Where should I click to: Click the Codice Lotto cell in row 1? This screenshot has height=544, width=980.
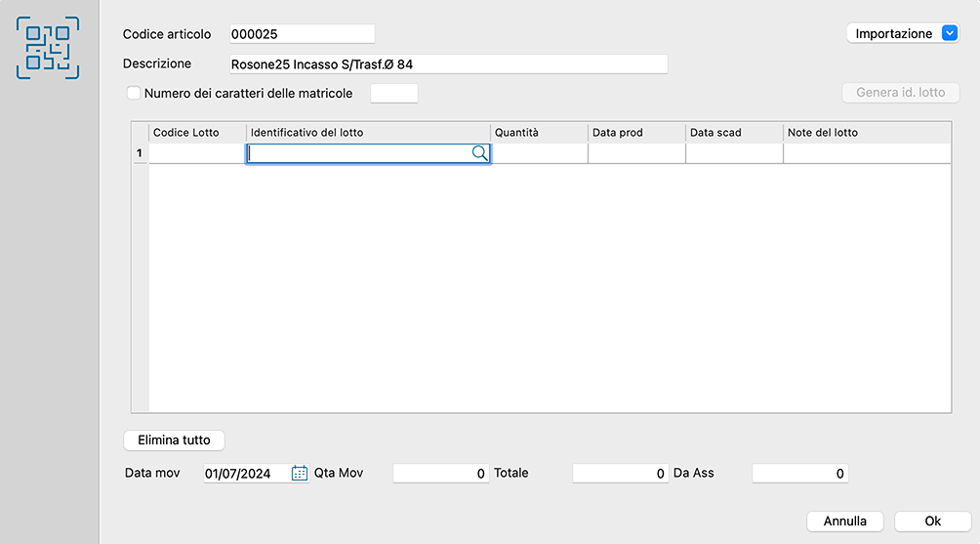196,153
